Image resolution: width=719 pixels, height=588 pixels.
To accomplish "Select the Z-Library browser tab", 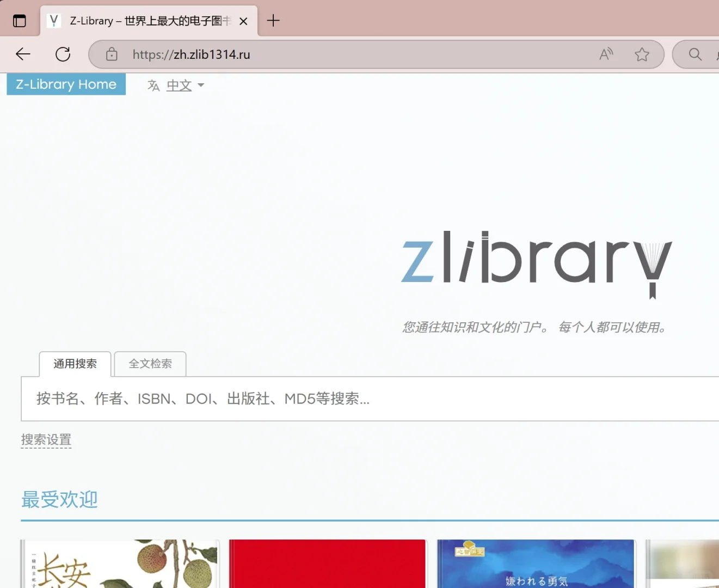I will 149,21.
